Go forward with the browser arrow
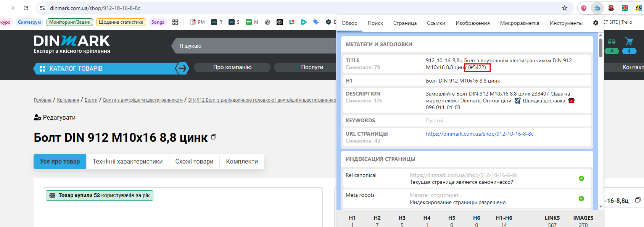The width and height of the screenshot is (644, 227). pos(12,8)
